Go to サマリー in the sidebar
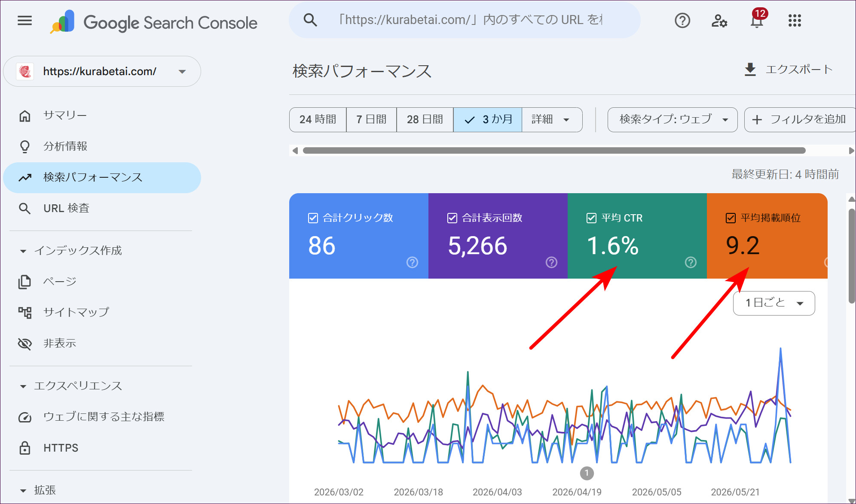 coord(102,115)
